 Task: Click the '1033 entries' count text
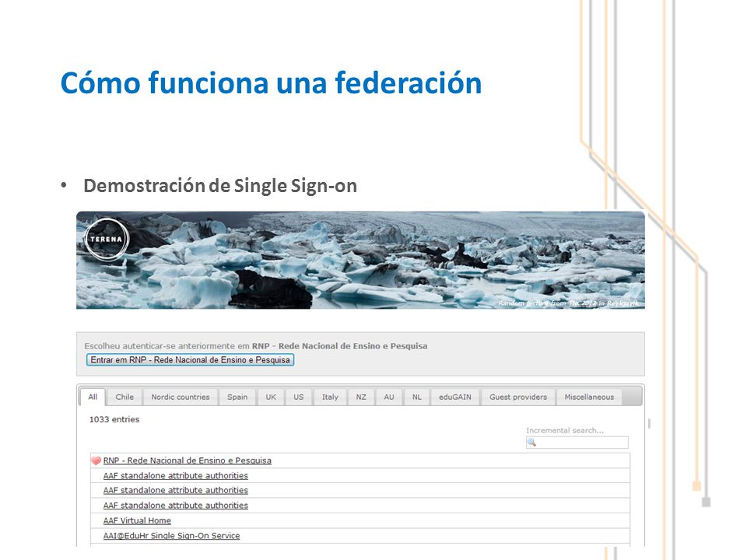(114, 419)
